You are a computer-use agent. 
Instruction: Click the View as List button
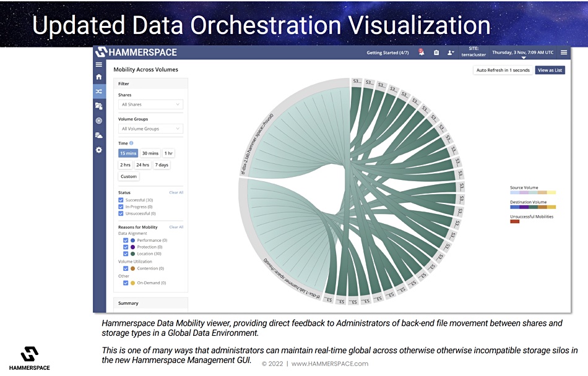coord(550,70)
